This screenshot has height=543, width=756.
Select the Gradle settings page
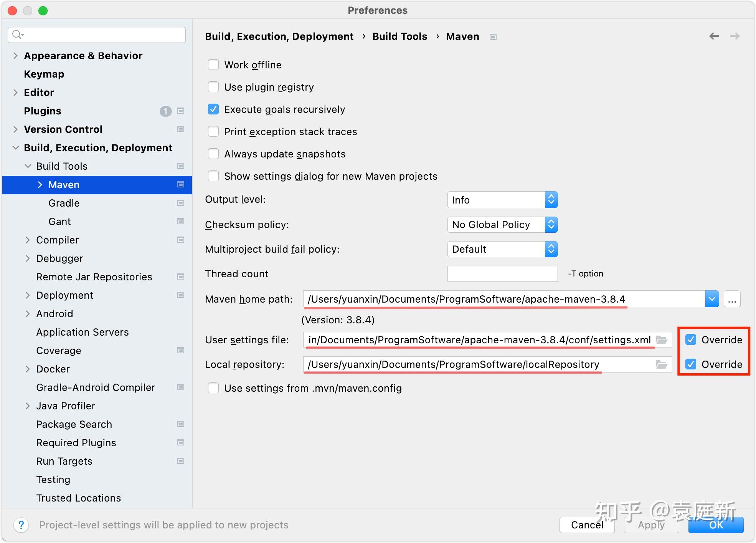coord(64,203)
